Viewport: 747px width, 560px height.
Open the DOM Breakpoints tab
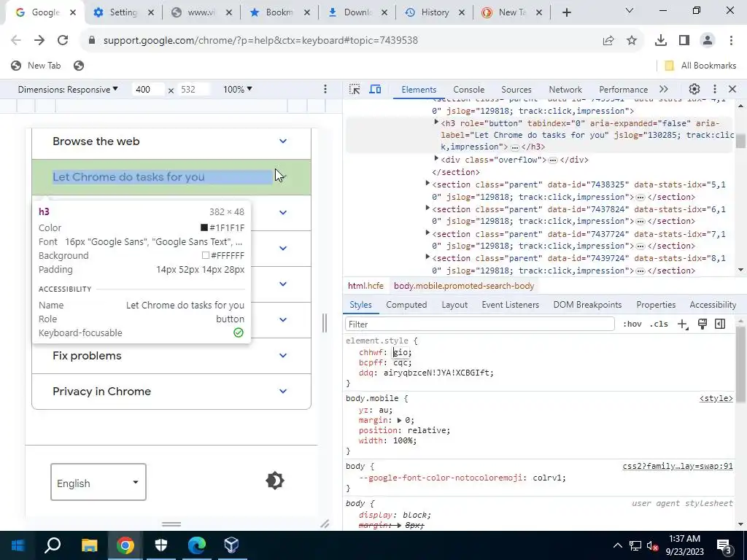tap(587, 305)
